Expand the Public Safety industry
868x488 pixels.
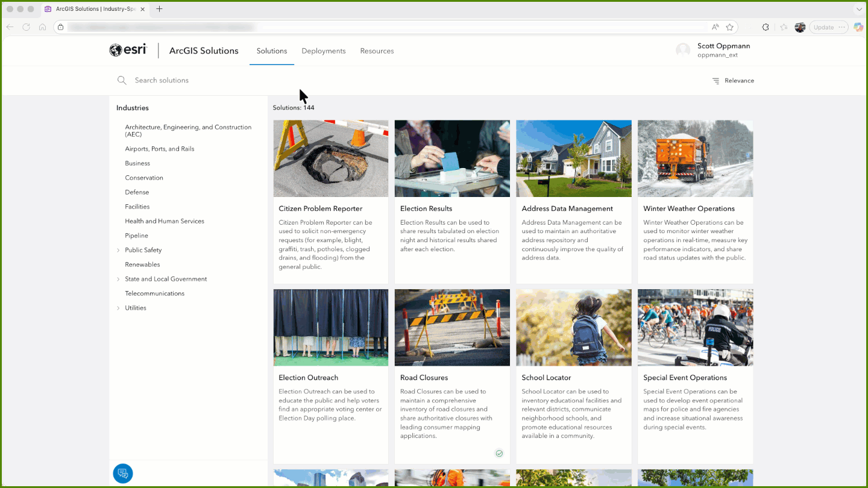[118, 250]
